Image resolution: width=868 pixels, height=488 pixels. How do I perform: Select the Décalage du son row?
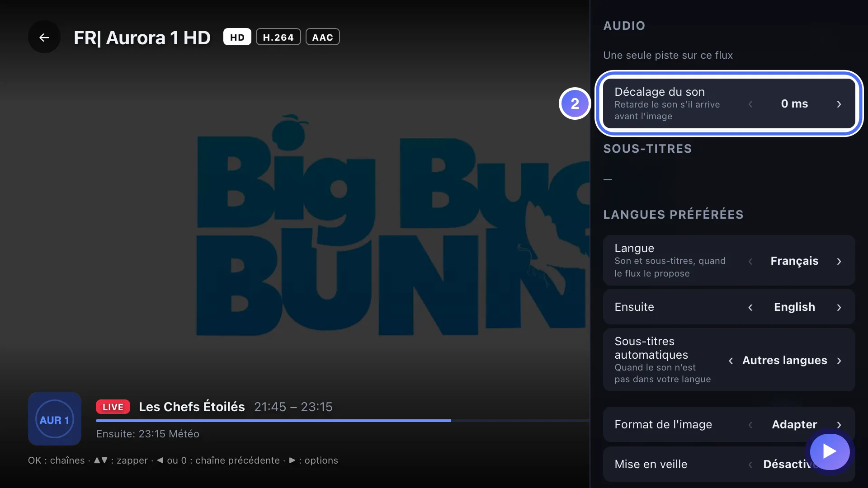tap(729, 104)
